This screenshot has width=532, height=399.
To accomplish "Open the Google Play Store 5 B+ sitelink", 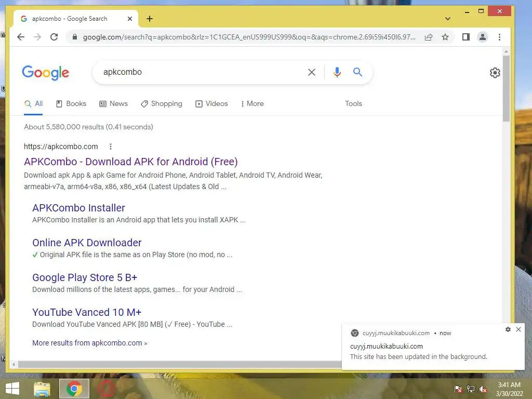I will point(85,277).
